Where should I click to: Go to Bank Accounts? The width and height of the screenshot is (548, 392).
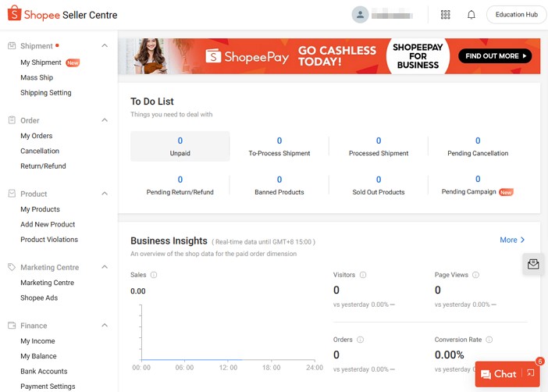(x=44, y=372)
